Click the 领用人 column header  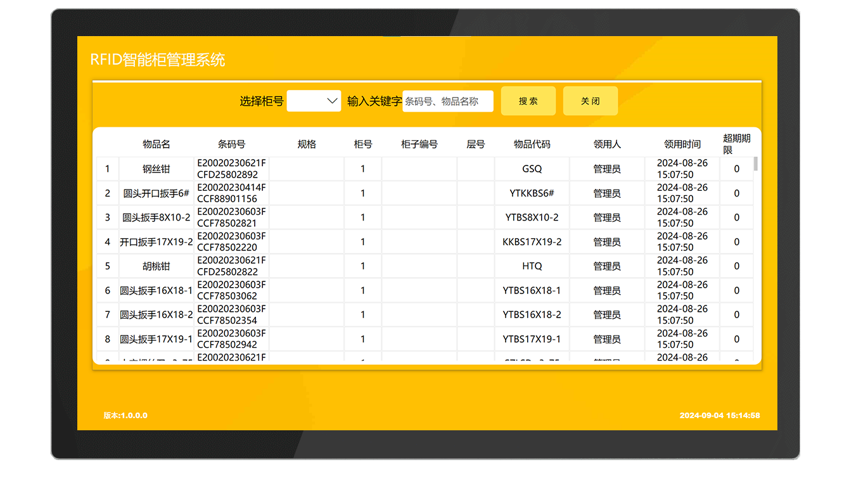(x=606, y=144)
